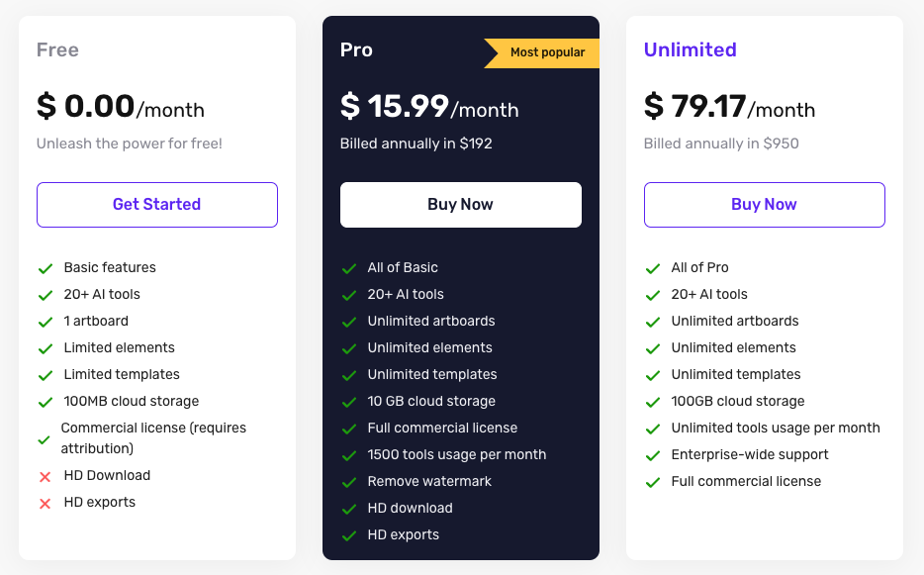Image resolution: width=924 pixels, height=575 pixels.
Task: Click the $ 15.99/month price text
Action: click(x=429, y=106)
